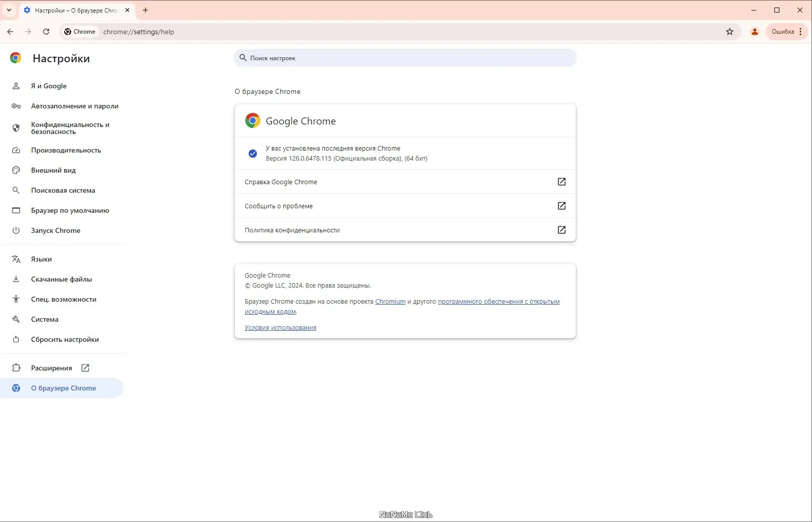This screenshot has width=812, height=522.
Task: Click the © Google LLC, 2024 copyright text
Action: (x=308, y=286)
